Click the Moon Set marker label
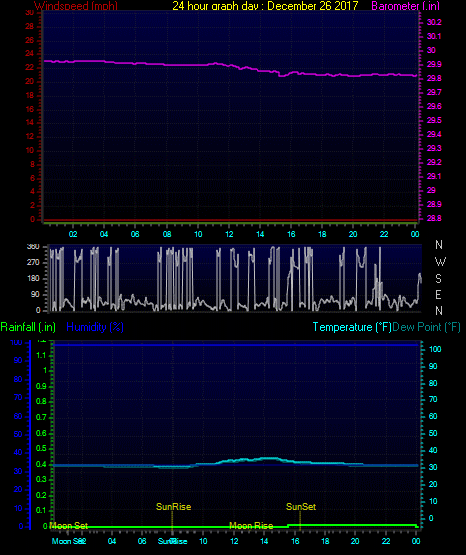 [x=69, y=526]
